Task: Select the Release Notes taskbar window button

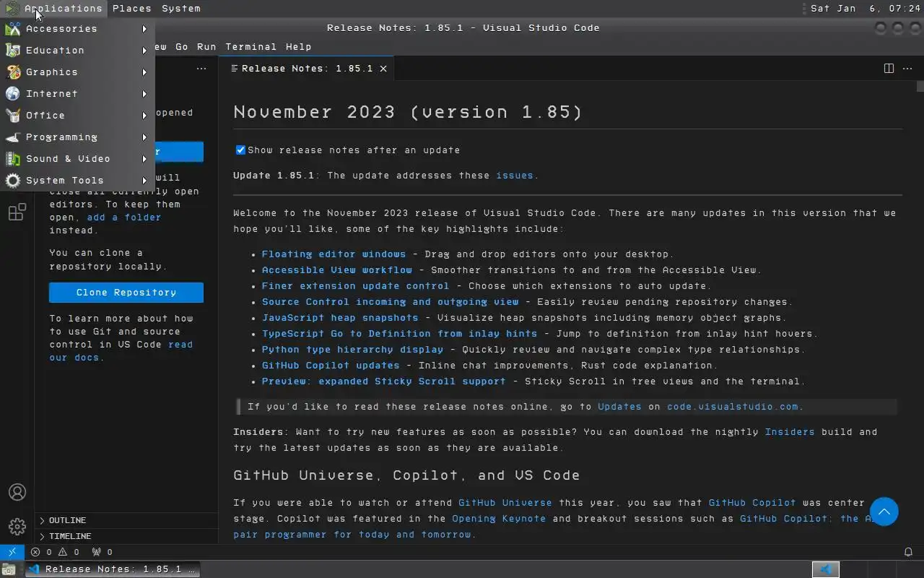Action: coord(113,569)
